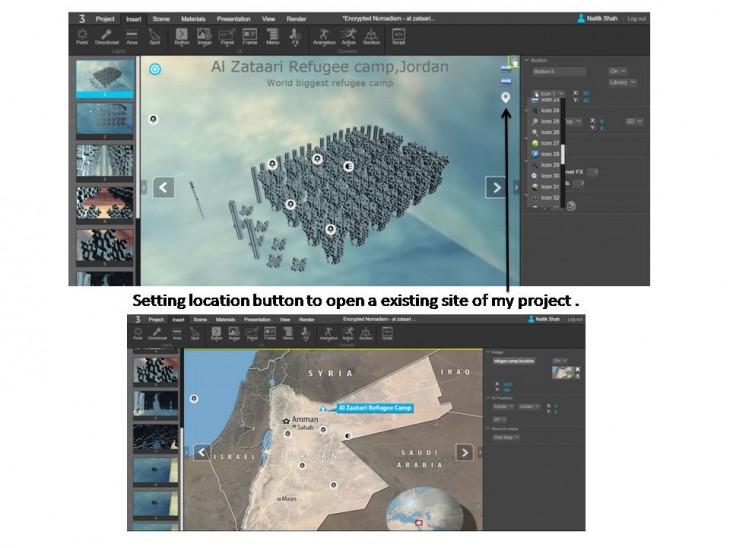Select the green Icon 27 from the icon list

(546, 143)
